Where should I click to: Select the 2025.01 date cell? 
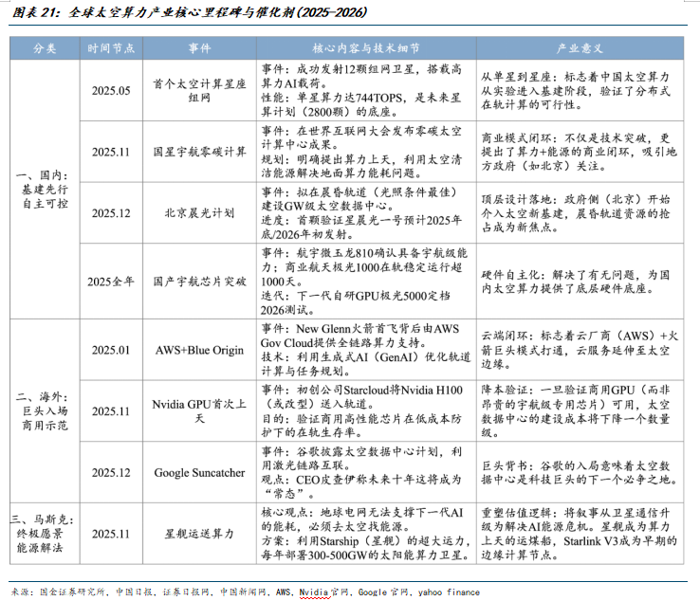click(112, 349)
